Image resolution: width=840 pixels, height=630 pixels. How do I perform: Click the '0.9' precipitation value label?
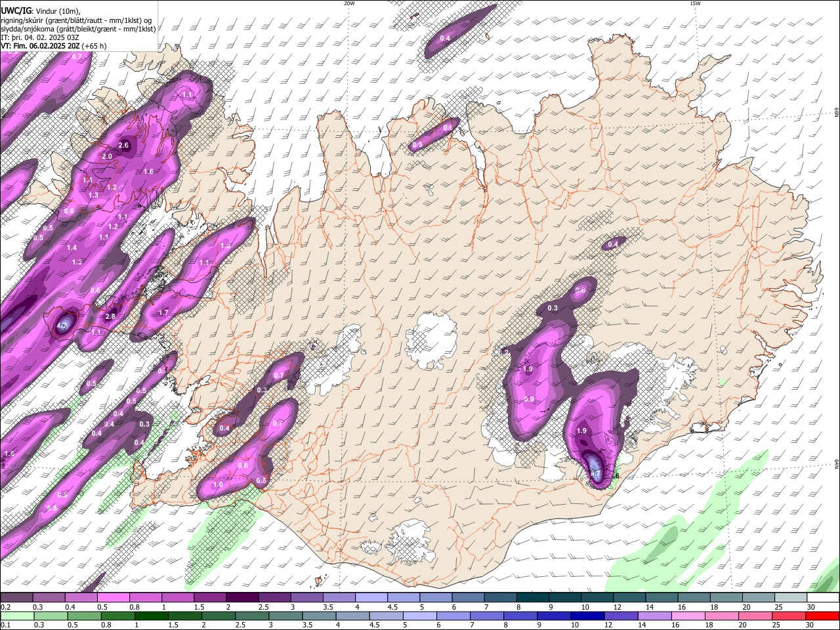click(529, 400)
